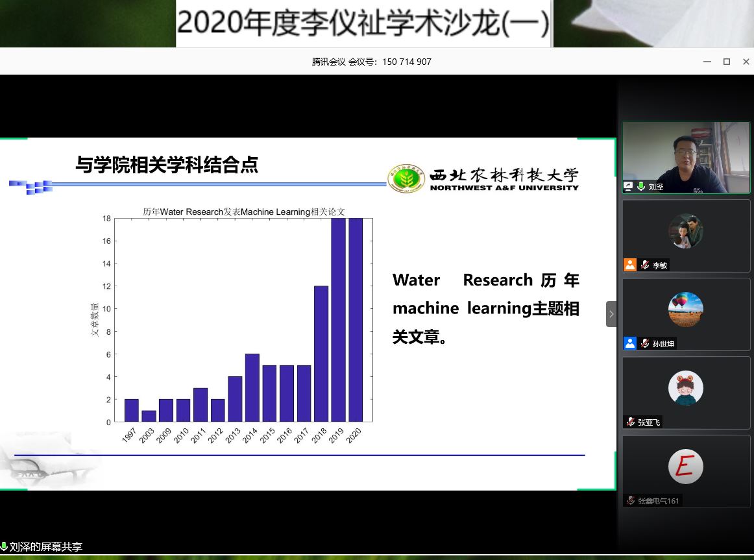
Task: Click 李敏's orange user badge icon
Action: [x=629, y=265]
